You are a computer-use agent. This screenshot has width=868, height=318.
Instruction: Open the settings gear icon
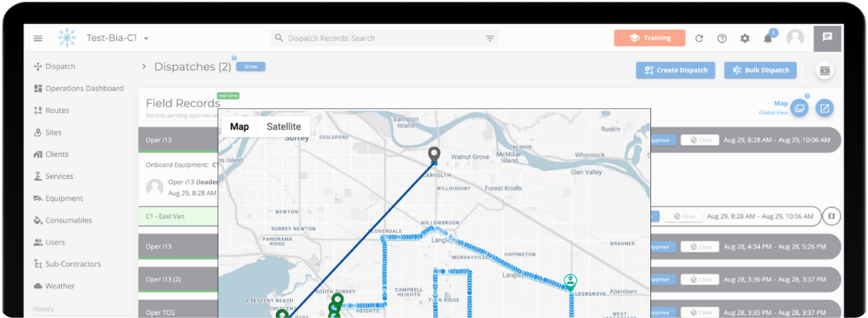[x=745, y=39]
